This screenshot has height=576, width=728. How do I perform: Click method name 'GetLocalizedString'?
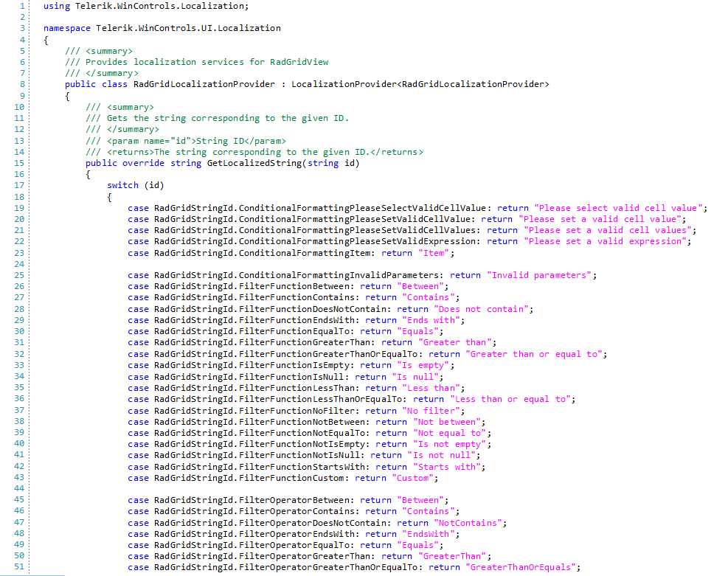point(254,163)
